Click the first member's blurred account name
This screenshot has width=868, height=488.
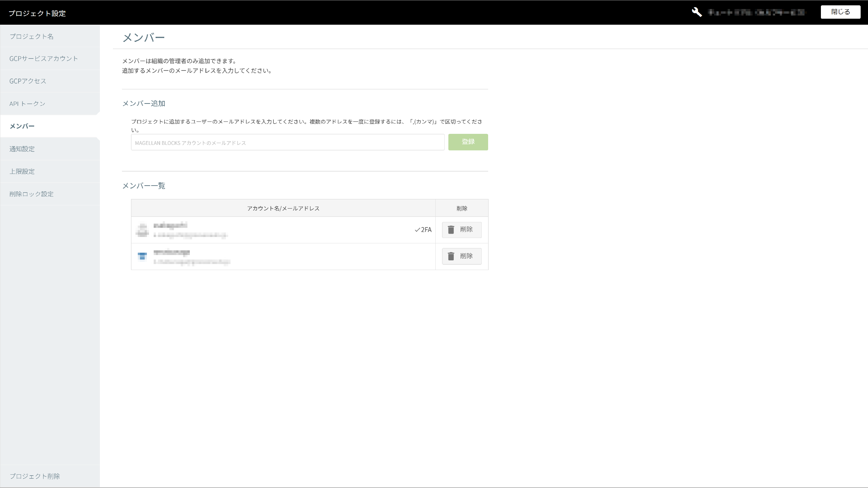point(170,226)
